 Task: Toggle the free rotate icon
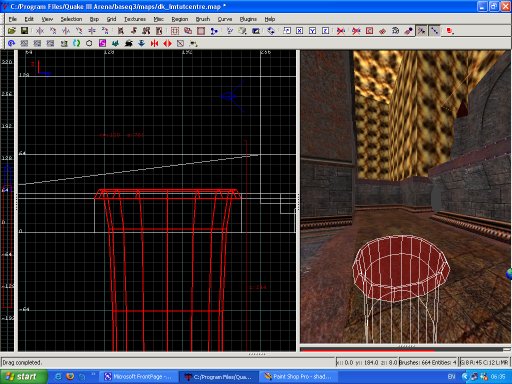click(x=271, y=31)
